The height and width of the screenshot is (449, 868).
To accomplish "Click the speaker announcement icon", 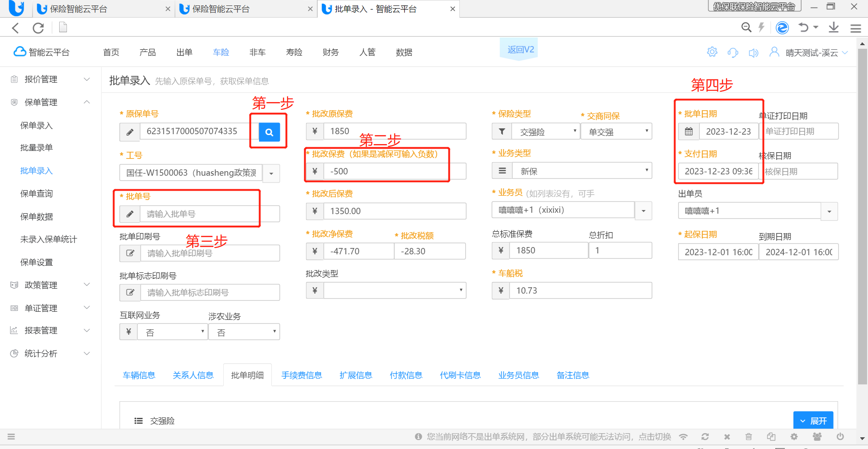I will 753,53.
